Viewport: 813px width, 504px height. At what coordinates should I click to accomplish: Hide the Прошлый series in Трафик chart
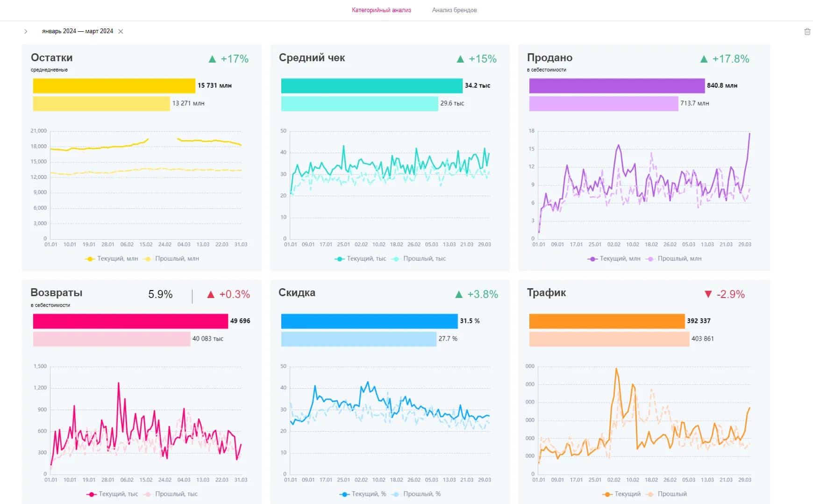[x=667, y=494]
